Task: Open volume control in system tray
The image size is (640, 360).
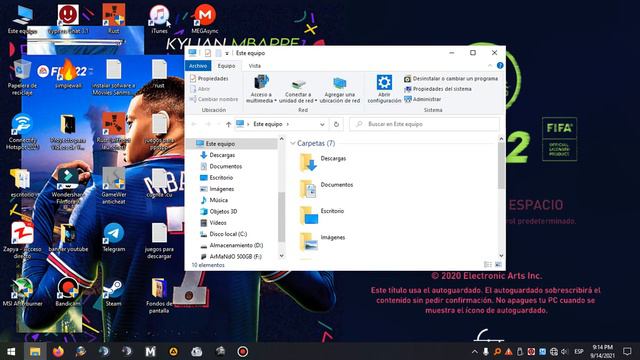Action: tap(564, 351)
